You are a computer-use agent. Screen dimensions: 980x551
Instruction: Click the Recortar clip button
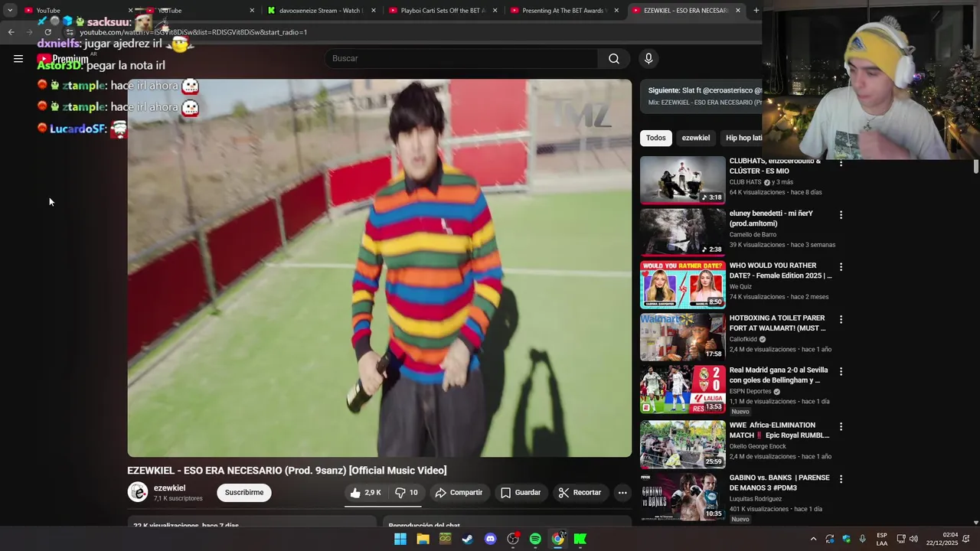pyautogui.click(x=580, y=493)
